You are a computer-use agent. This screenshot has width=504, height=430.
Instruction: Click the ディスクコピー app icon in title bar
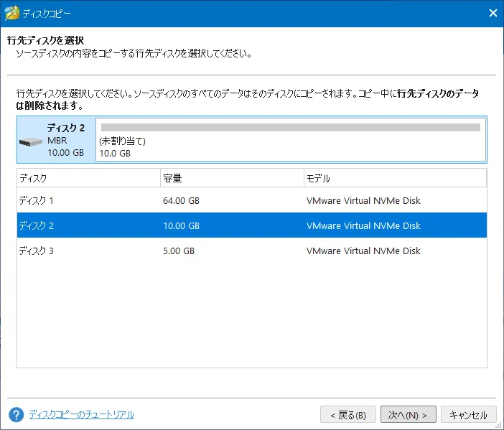(x=11, y=14)
